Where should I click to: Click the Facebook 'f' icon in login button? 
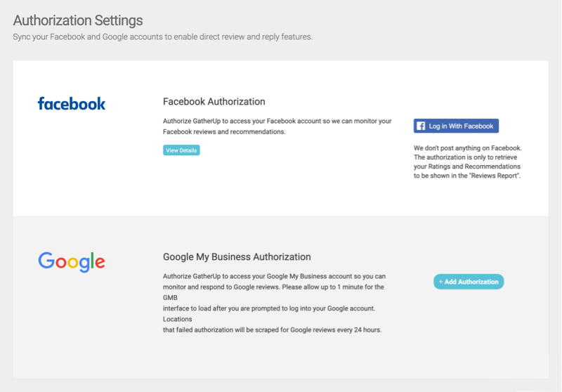(x=421, y=126)
